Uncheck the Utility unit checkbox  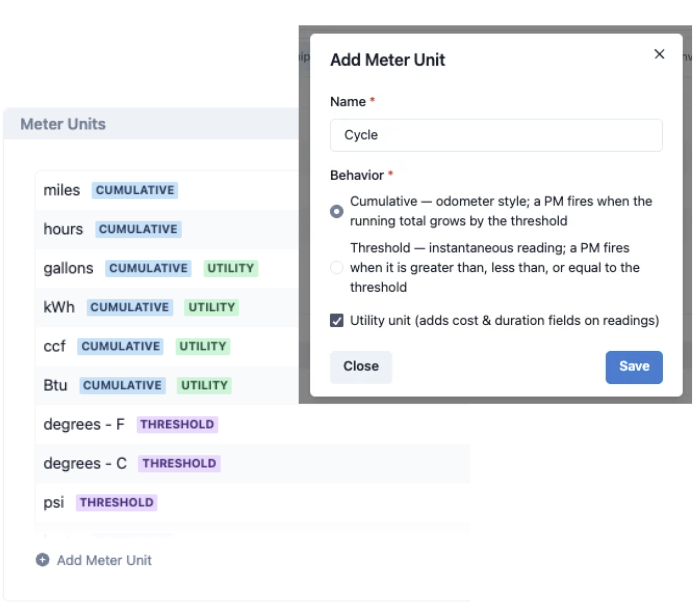(336, 320)
